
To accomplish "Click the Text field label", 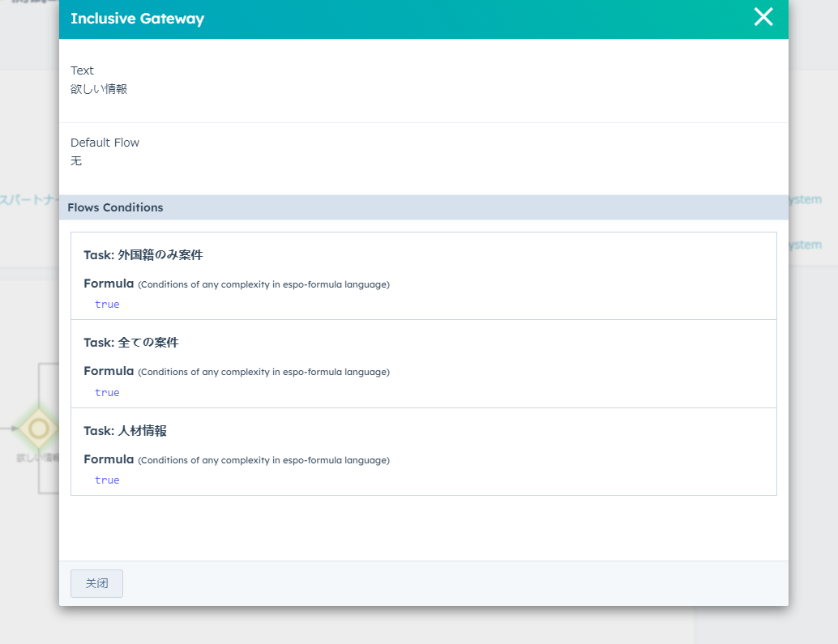I will (82, 70).
